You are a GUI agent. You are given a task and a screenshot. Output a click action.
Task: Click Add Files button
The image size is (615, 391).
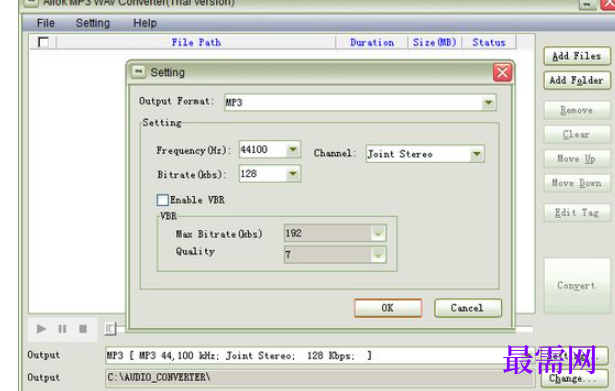pos(577,56)
